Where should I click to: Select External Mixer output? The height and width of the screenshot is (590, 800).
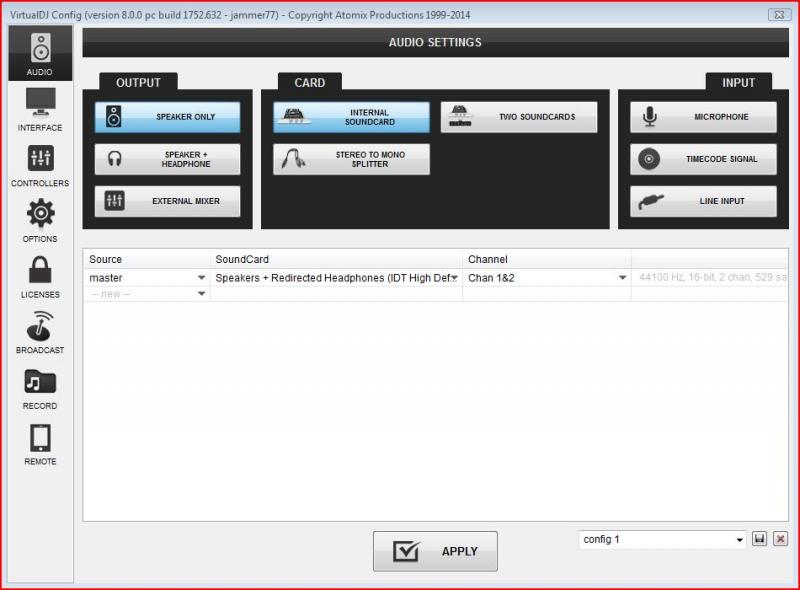pyautogui.click(x=167, y=201)
